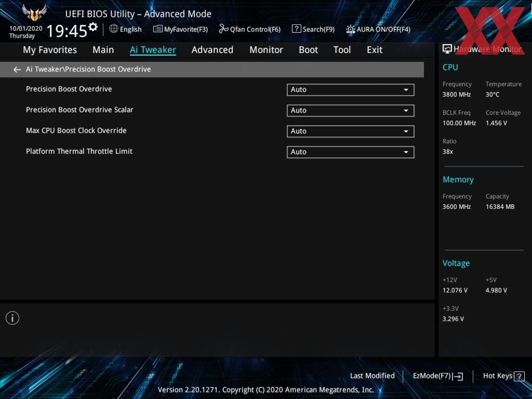Click the Version 2.20.1271 copyright text
The image size is (532, 399).
(266, 390)
